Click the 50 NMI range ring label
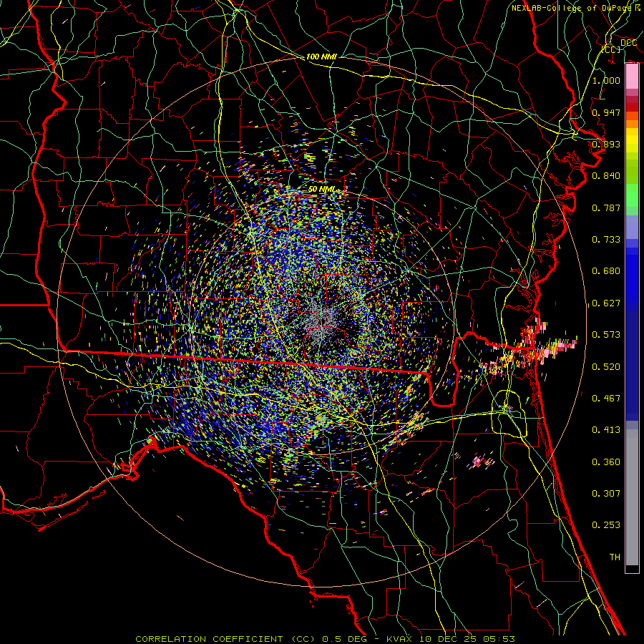 point(322,190)
